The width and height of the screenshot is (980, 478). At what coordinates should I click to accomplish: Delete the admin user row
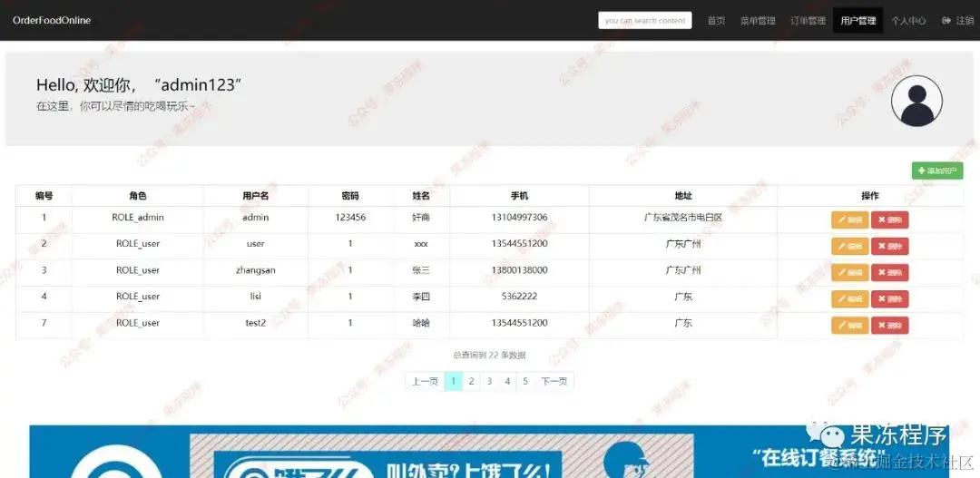[x=889, y=219]
